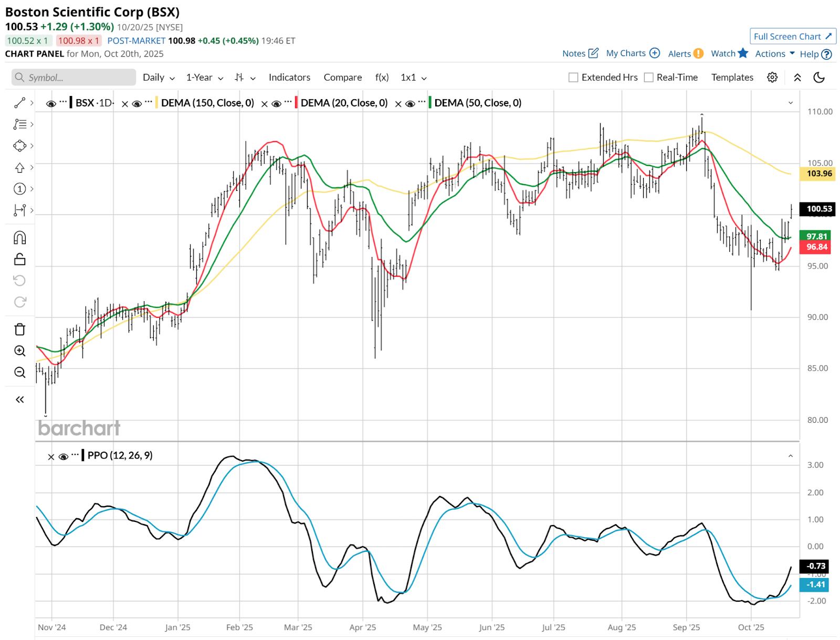This screenshot has width=840, height=640.
Task: Open more options for DEMA 20
Action: point(288,101)
